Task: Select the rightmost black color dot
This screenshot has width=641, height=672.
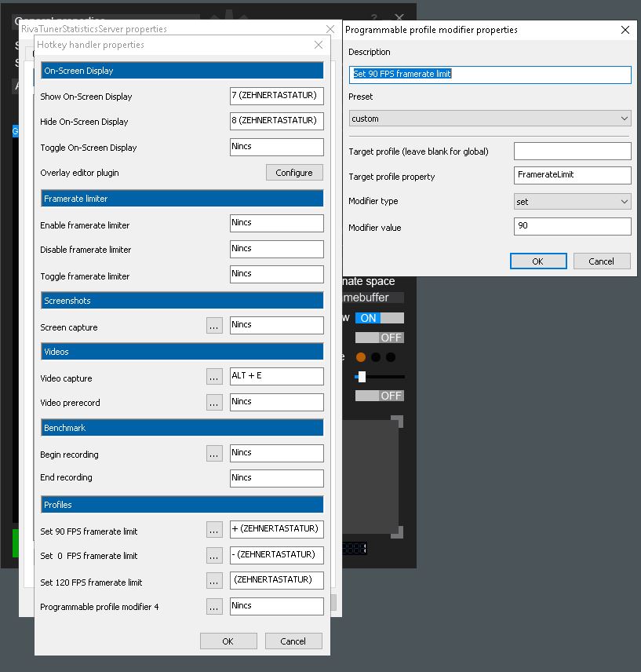Action: (x=391, y=357)
